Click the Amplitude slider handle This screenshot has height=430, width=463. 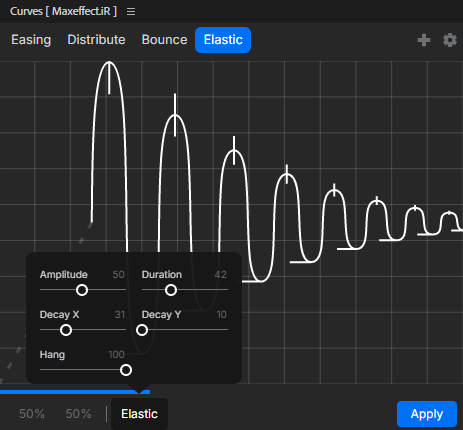point(82,290)
